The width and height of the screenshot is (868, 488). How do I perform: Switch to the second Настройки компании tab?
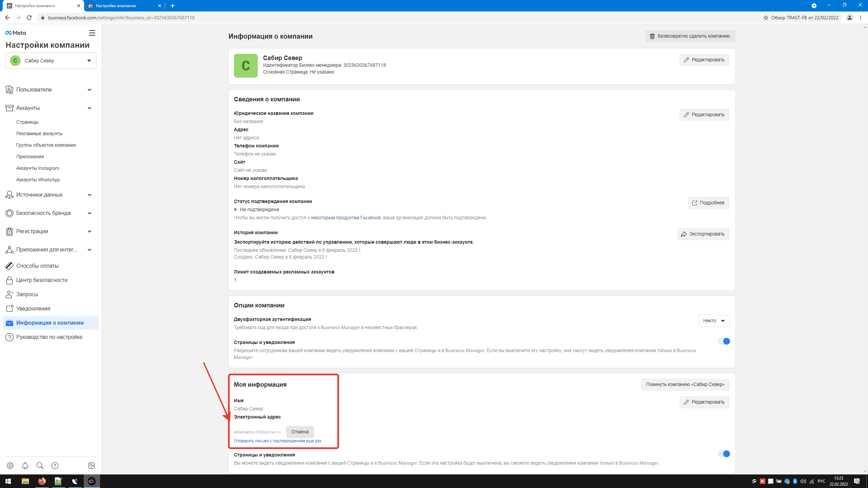pyautogui.click(x=124, y=6)
